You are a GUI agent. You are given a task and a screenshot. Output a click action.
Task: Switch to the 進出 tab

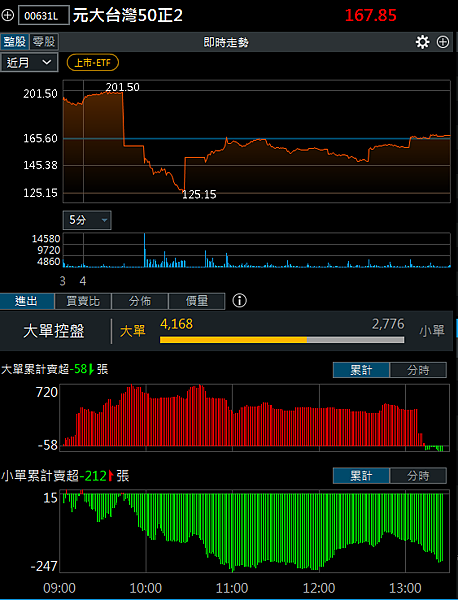click(27, 301)
